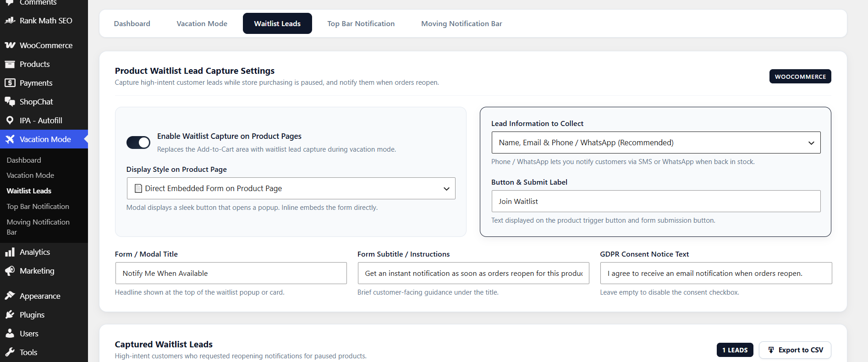Click the ShopChat bubbles icon
The image size is (868, 362).
10,102
